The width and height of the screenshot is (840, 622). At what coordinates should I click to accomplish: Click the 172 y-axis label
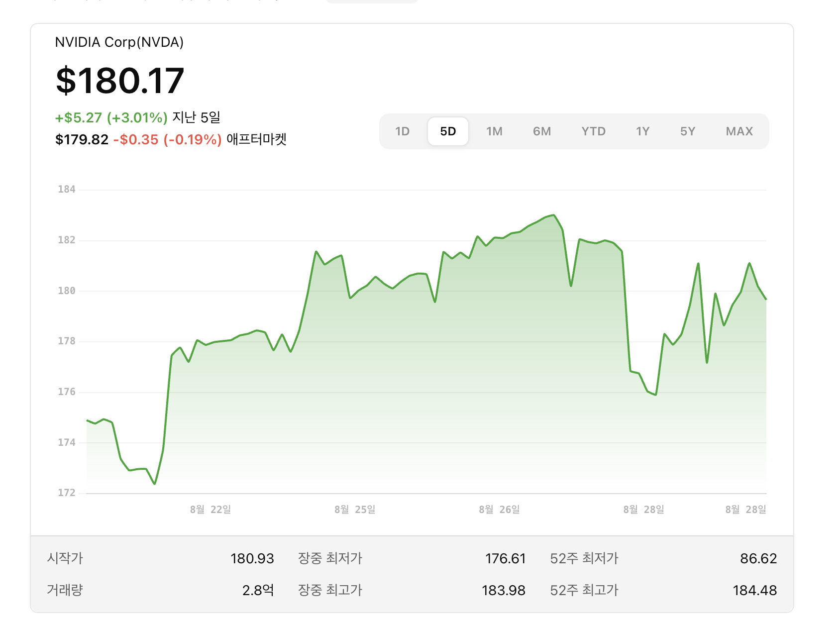[67, 493]
